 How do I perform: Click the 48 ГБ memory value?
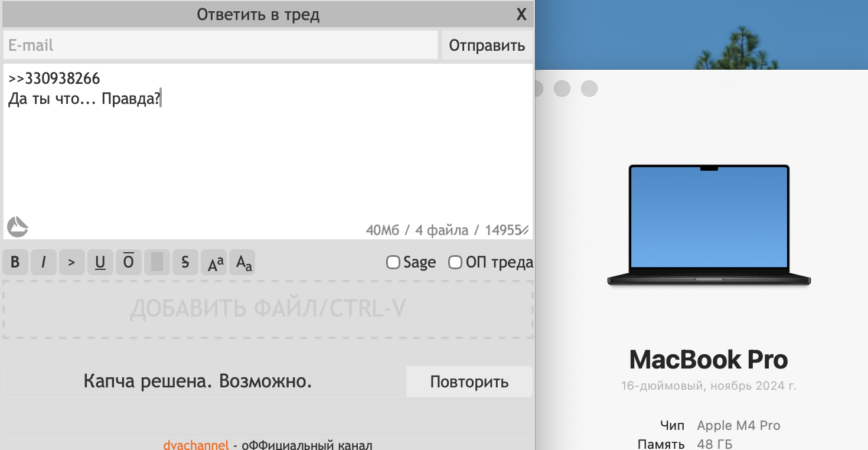click(x=715, y=444)
